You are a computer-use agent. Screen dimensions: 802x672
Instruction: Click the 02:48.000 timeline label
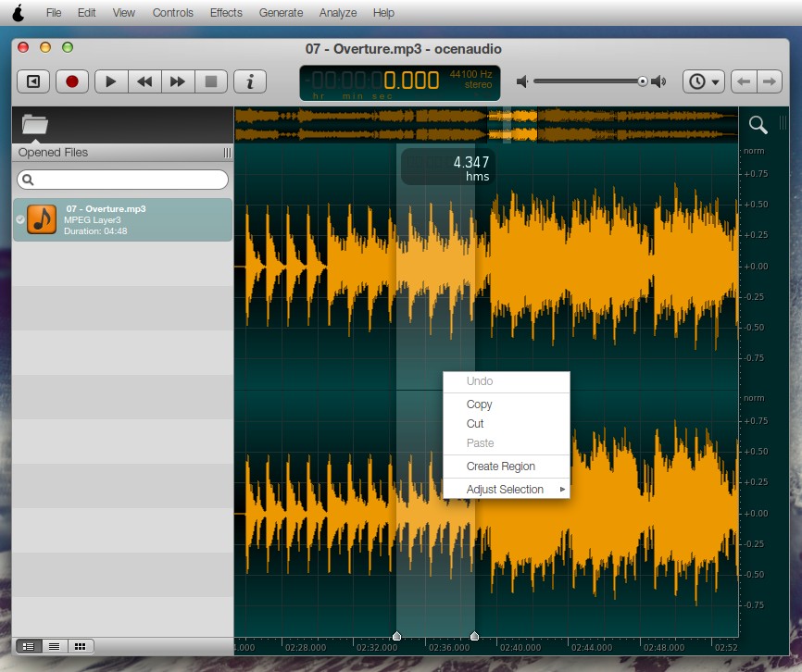[x=663, y=647]
